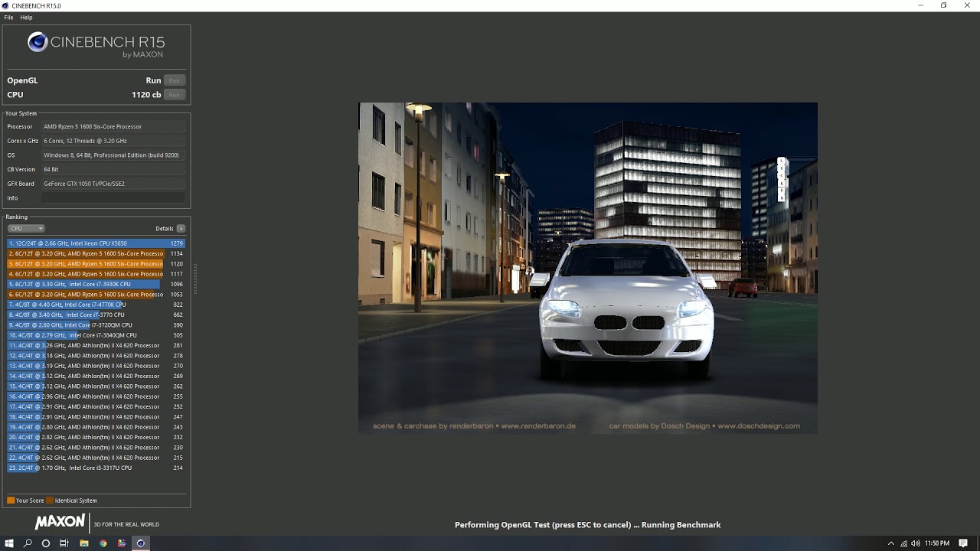
Task: Open the video editor taskbar icon
Action: 122,543
